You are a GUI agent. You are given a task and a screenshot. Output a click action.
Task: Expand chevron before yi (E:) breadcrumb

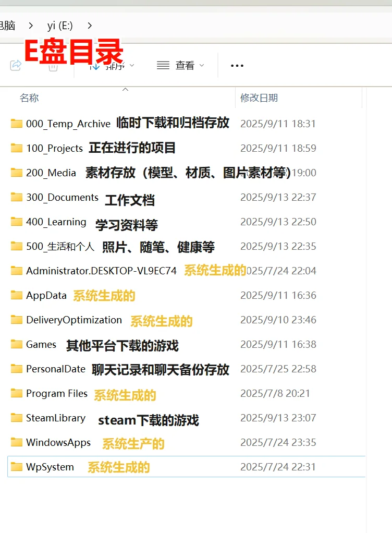point(31,26)
